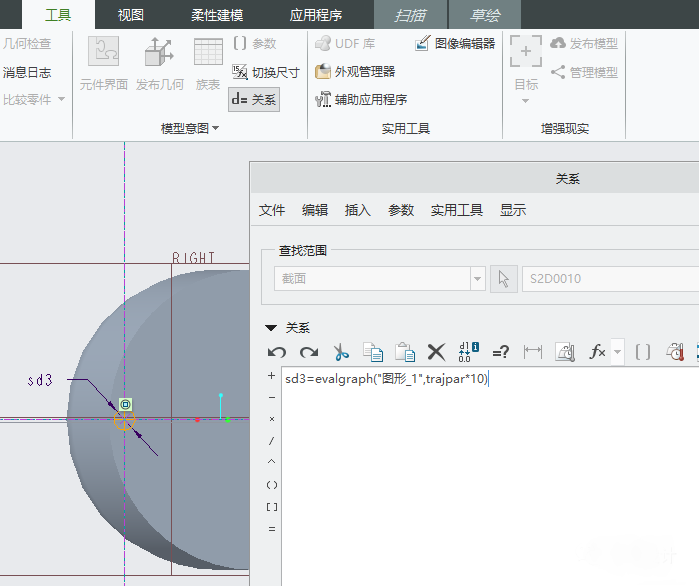Screen dimensions: 699x586
Task: Toggle dimension names and values icon
Action: [x=468, y=352]
